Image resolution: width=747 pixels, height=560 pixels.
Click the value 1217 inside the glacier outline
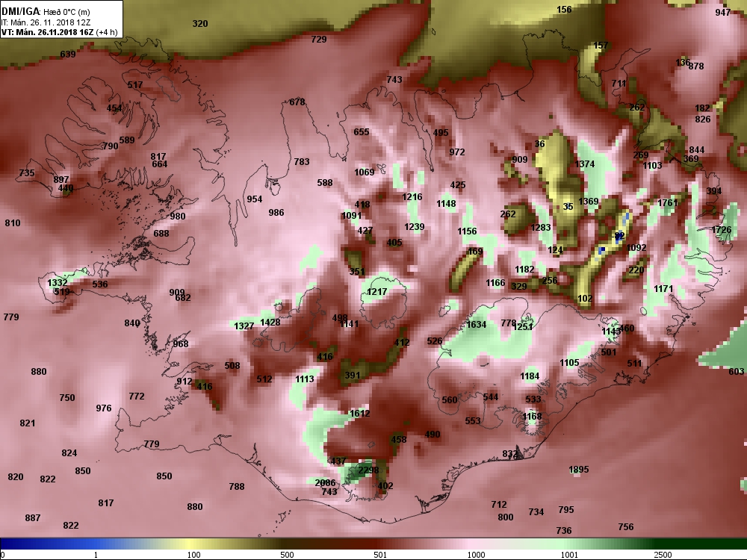(376, 291)
